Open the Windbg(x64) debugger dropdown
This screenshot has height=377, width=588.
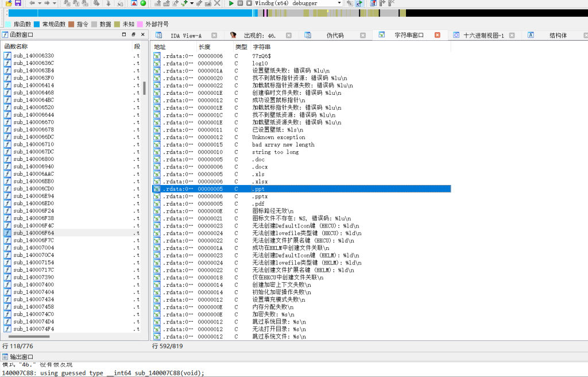click(x=340, y=3)
